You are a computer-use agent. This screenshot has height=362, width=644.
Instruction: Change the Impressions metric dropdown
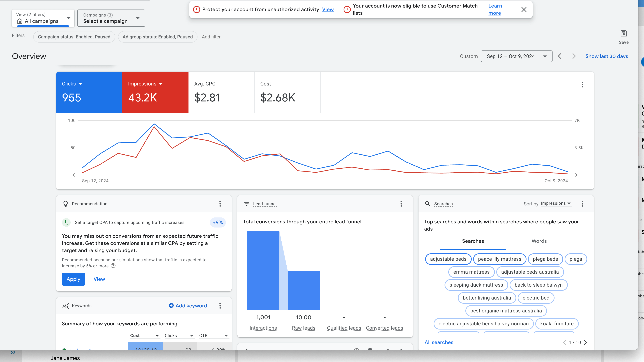pyautogui.click(x=145, y=84)
